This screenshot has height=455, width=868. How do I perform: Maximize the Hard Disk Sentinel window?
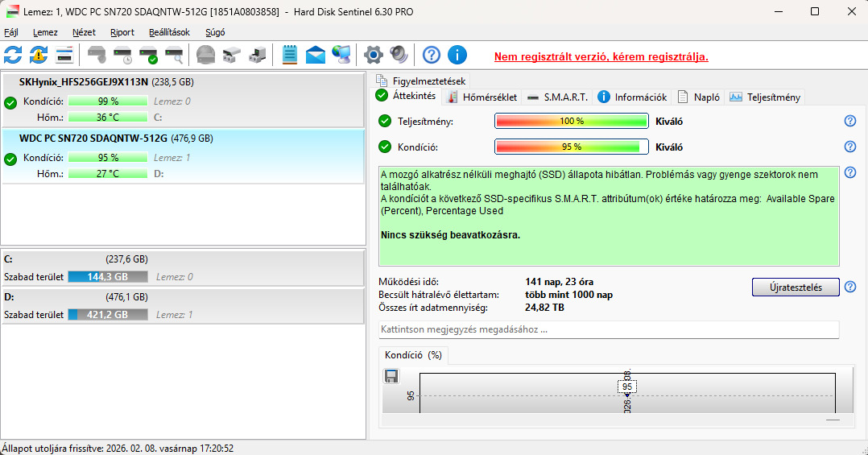pyautogui.click(x=815, y=11)
